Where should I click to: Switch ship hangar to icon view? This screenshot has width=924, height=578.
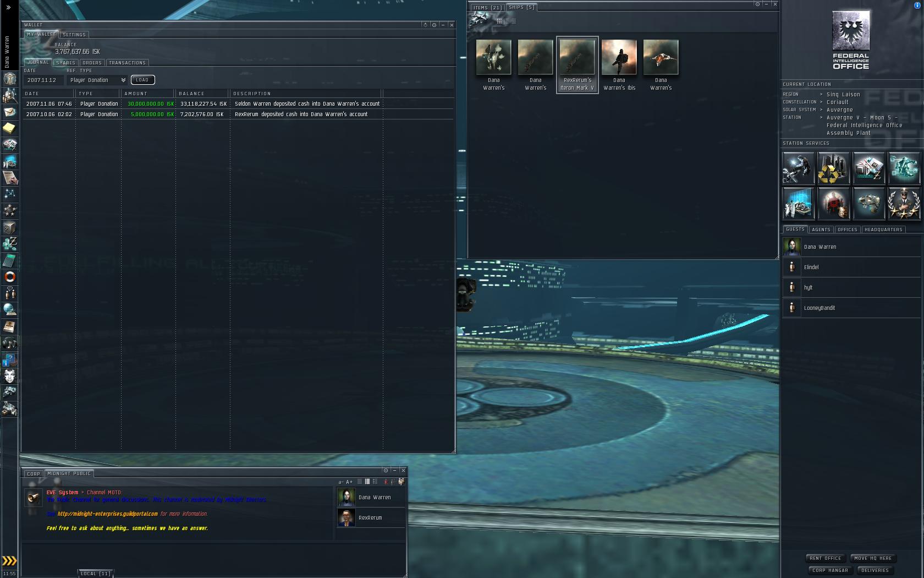pyautogui.click(x=499, y=21)
